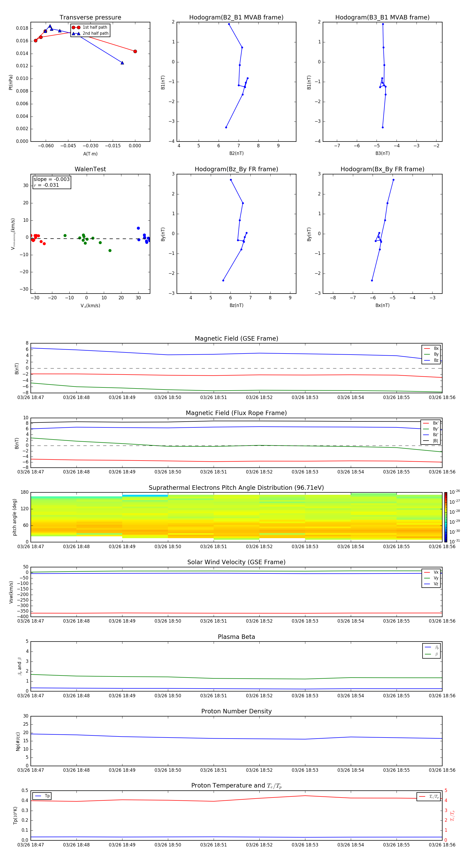Click the Suprathermal Electrons Pitch Angle title
Viewport: 473px width, 868px height.
[x=236, y=488]
